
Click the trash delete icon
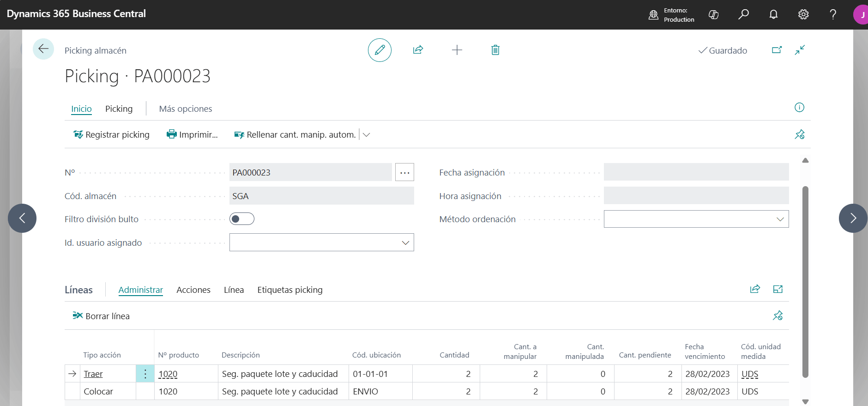[x=495, y=50]
